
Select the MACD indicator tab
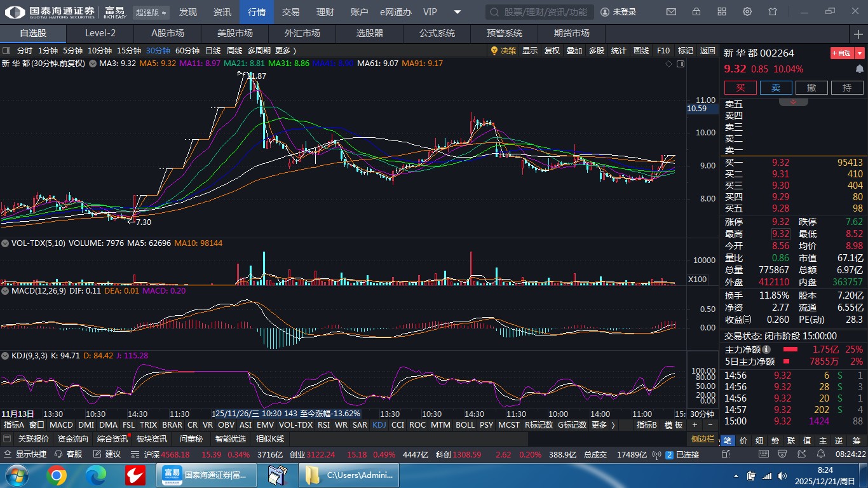coord(62,425)
